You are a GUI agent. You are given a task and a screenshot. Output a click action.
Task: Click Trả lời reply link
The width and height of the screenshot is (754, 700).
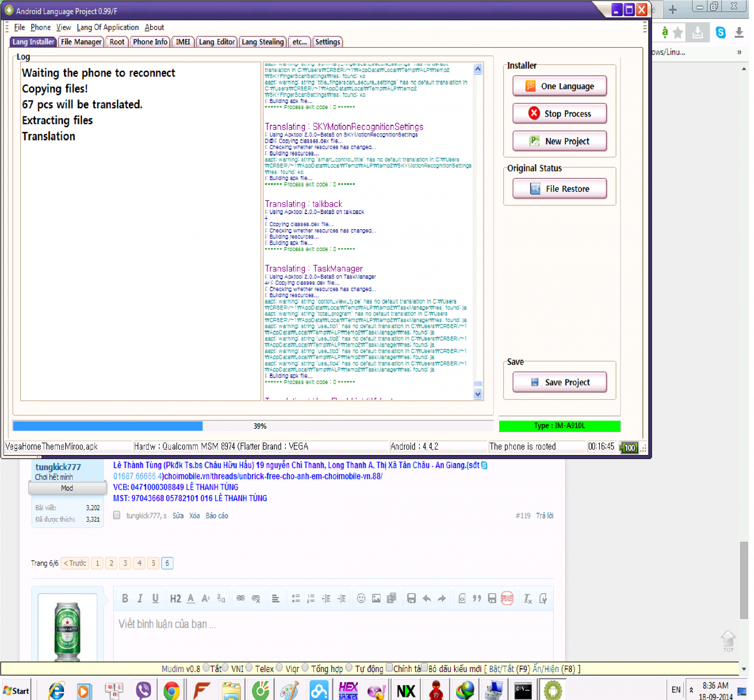pos(544,516)
